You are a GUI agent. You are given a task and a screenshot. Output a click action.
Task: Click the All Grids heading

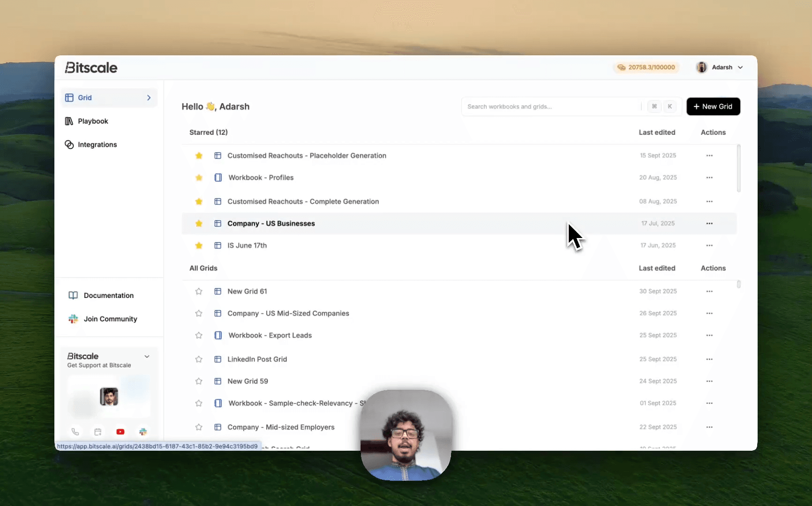tap(203, 268)
